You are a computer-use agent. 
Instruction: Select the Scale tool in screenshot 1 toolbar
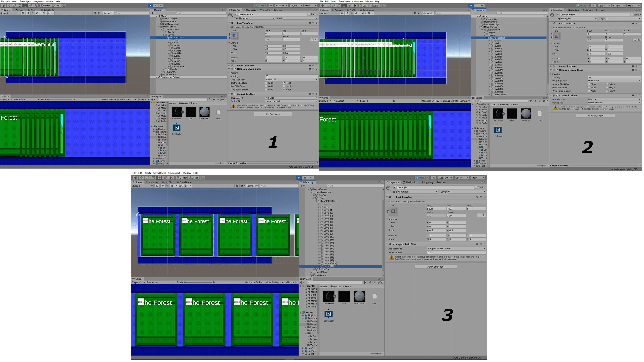click(x=20, y=6)
